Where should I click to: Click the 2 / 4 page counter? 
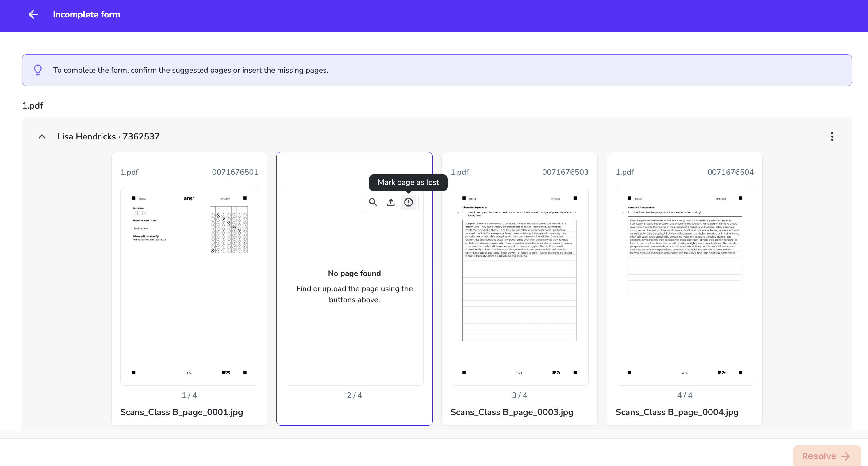click(354, 395)
